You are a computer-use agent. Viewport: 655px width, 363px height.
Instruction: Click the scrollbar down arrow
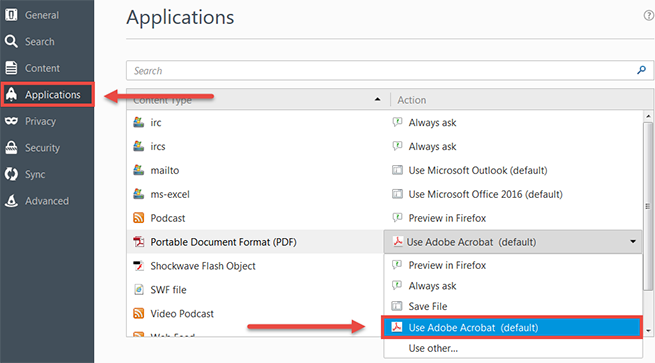tap(648, 331)
